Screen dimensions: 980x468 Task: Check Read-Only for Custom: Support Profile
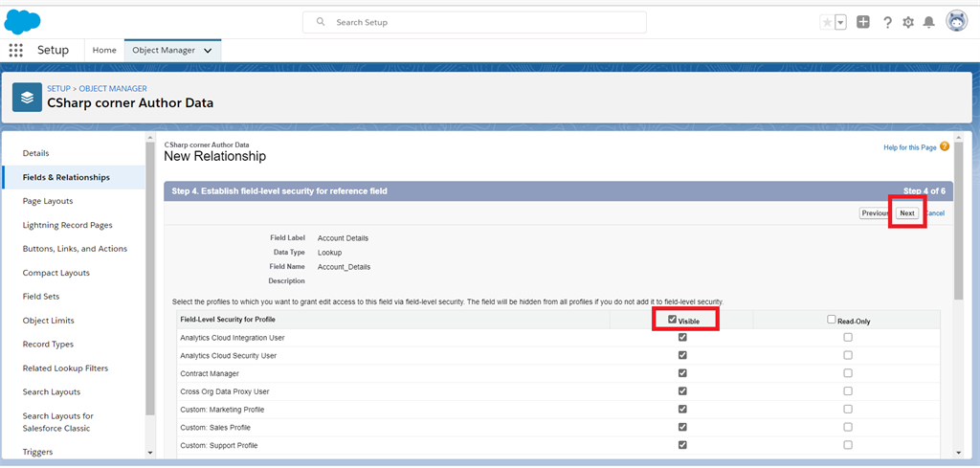click(848, 445)
